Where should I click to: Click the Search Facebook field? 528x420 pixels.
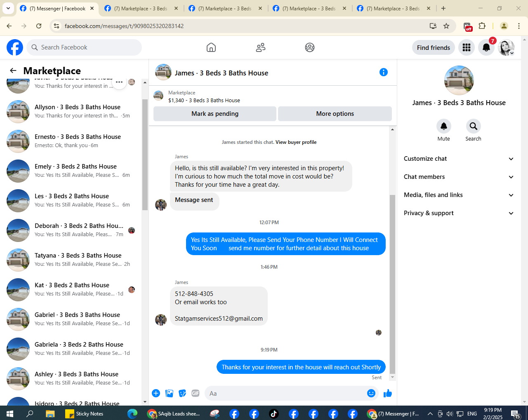click(x=84, y=47)
